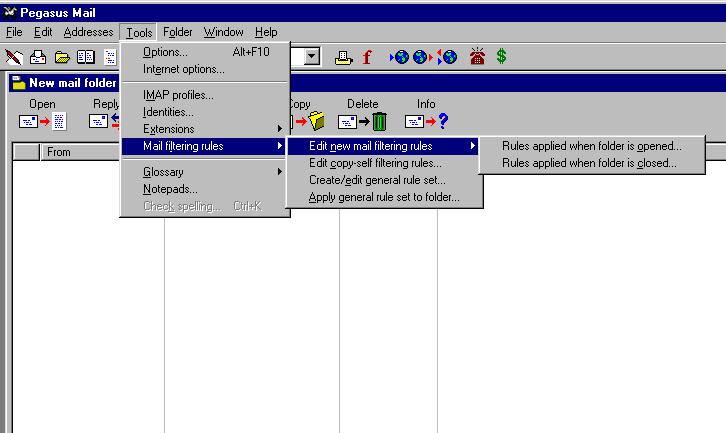Click the Reply button in the folder toolbar

coord(106,114)
